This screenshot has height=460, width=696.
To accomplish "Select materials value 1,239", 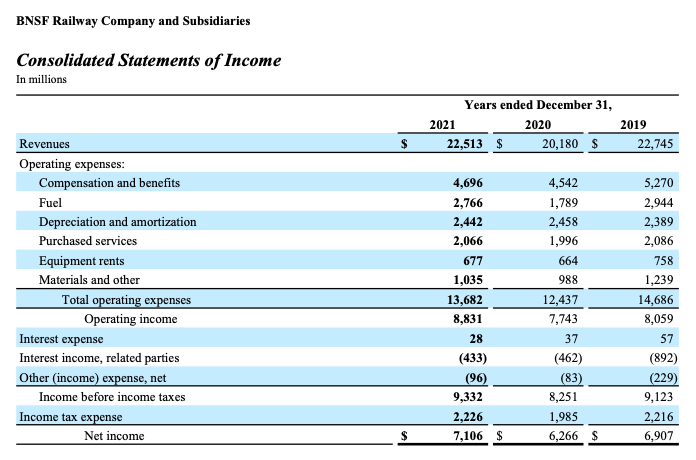I will (x=659, y=280).
